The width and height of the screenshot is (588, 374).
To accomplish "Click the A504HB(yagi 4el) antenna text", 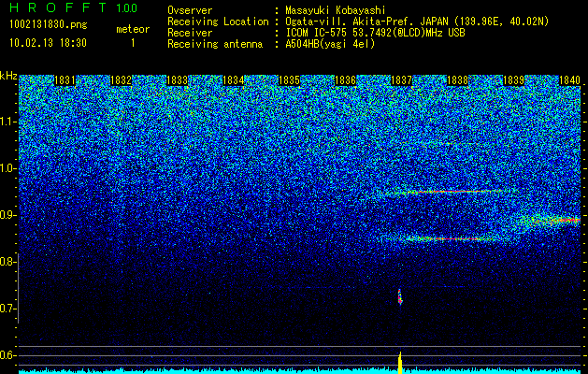I will 330,44.
